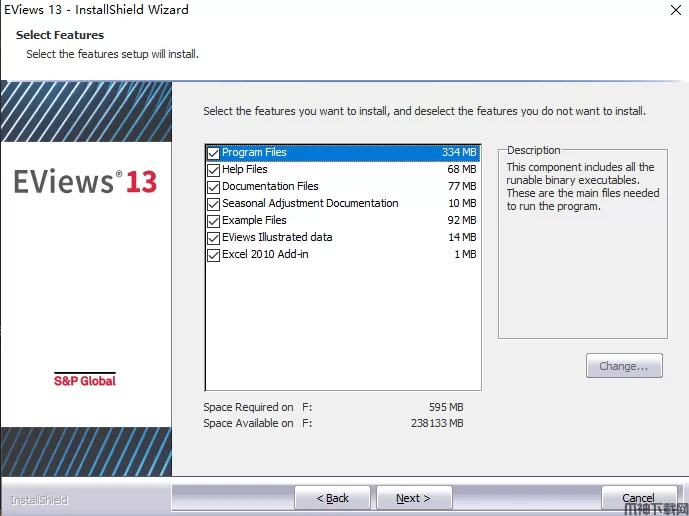689x516 pixels.
Task: Toggle the Documentation Files checkbox
Action: pos(214,187)
